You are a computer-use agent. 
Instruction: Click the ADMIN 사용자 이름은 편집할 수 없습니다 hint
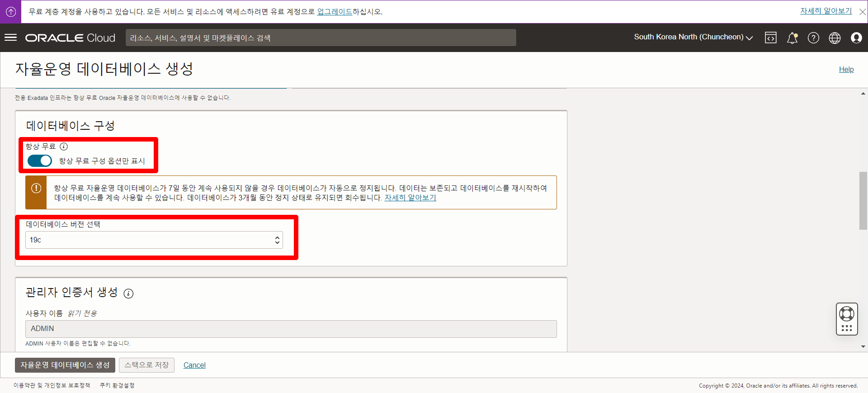coord(78,344)
